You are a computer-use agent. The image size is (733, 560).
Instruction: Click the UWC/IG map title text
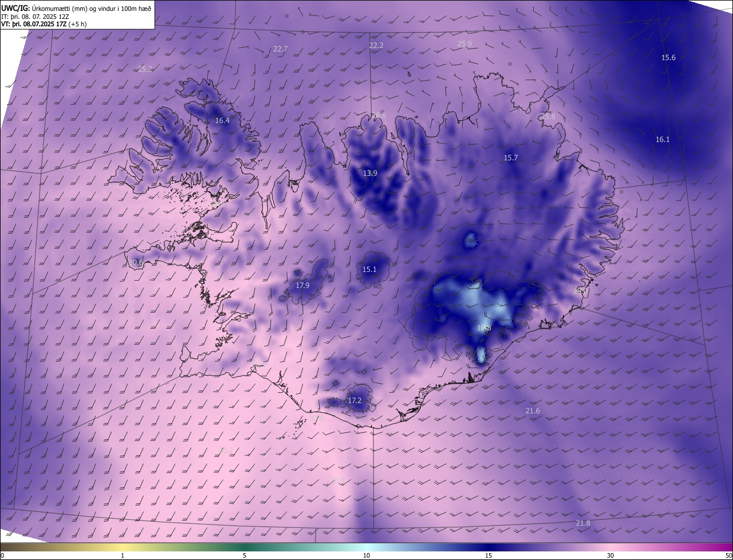76,7
